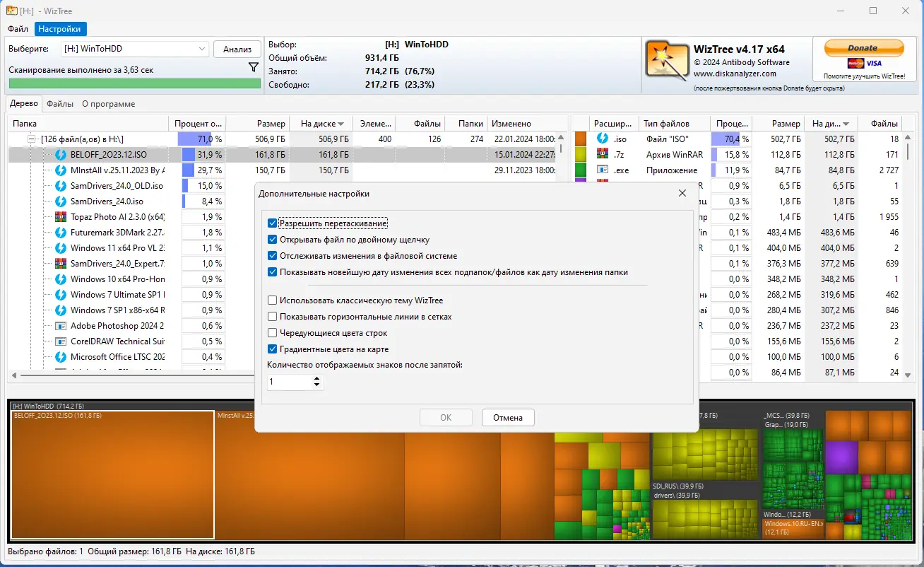Click the Adobe Photoshop 2024 file icon
This screenshot has width=924, height=567.
[61, 325]
